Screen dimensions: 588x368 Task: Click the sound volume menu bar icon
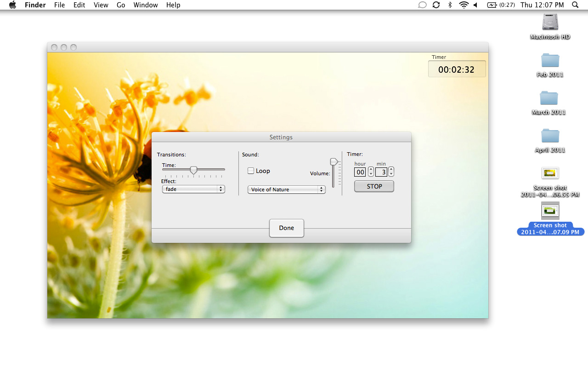click(475, 5)
